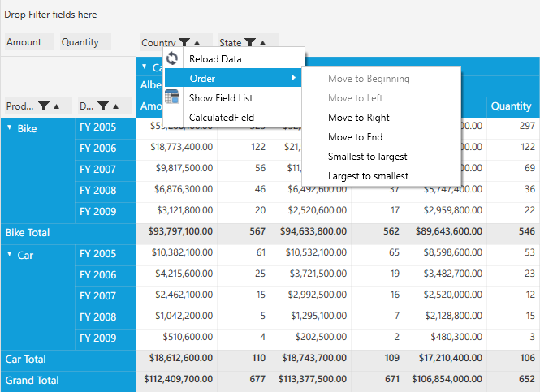Click the D... row field button
This screenshot has height=392, width=540.
coord(105,106)
